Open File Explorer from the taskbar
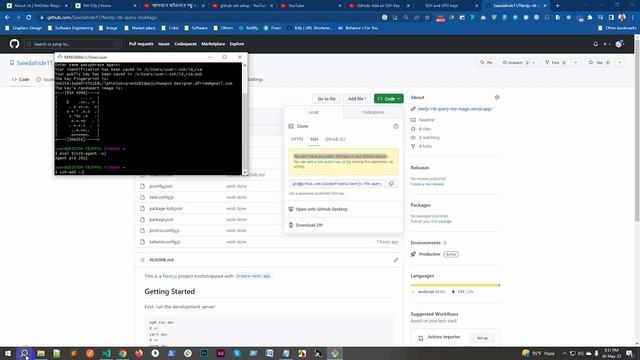Image resolution: width=640 pixels, height=360 pixels. 41,353
